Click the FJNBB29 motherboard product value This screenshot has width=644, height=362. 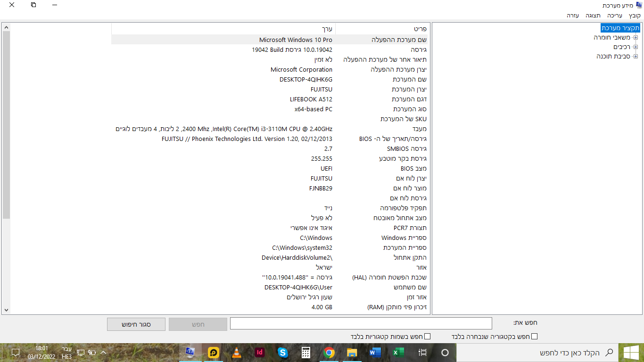(321, 188)
